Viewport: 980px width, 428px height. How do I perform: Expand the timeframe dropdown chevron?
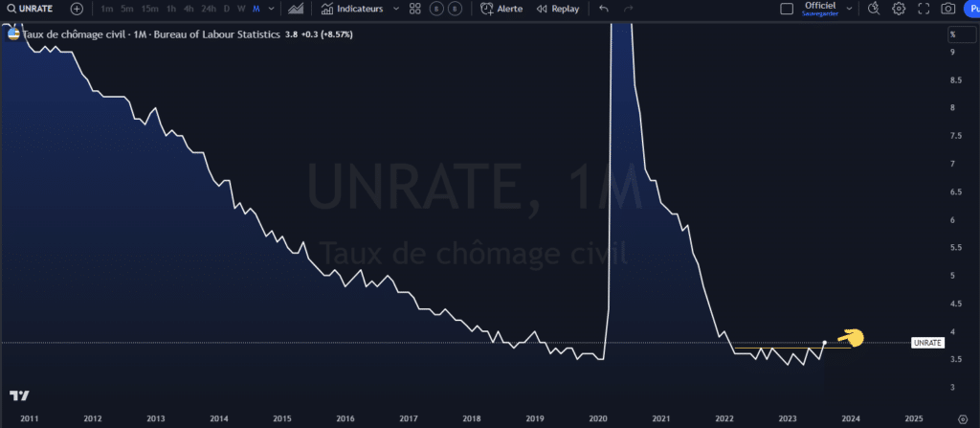click(272, 9)
